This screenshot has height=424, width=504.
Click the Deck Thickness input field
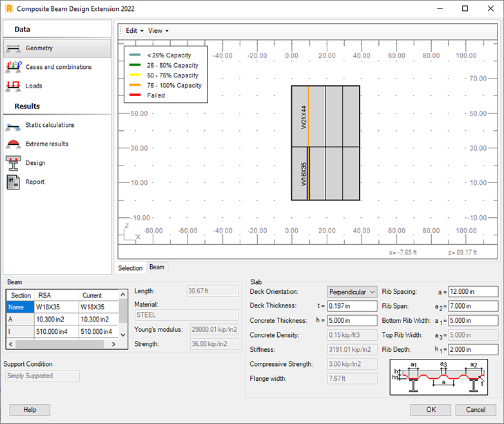[x=352, y=306]
